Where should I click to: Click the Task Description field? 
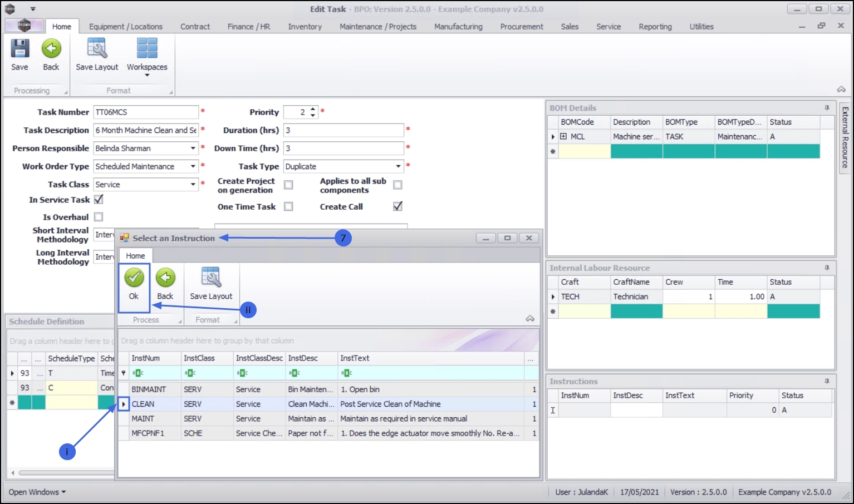(x=146, y=130)
